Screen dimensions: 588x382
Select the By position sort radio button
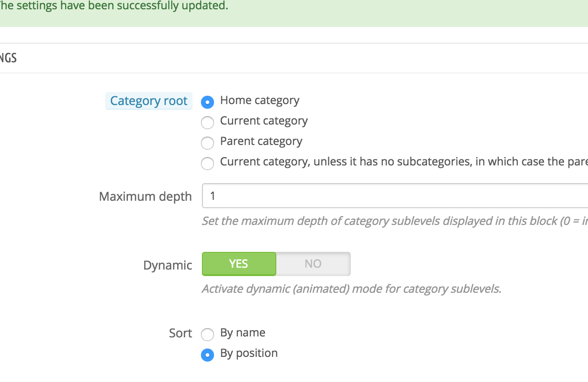coord(207,355)
